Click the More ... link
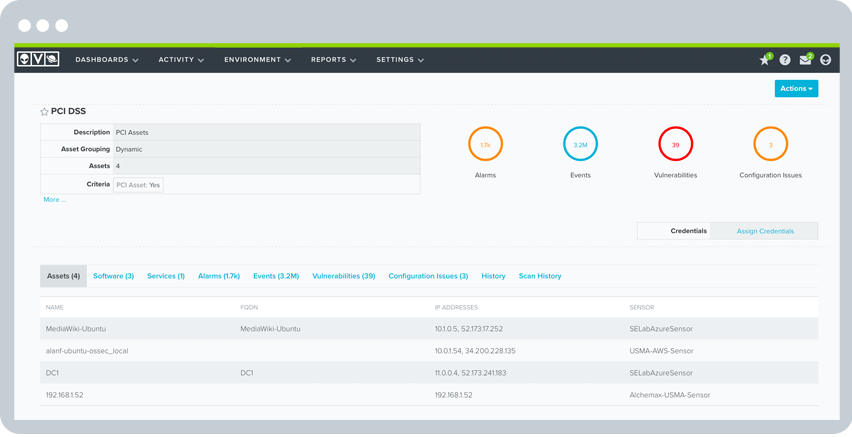852x437 pixels. tap(54, 200)
